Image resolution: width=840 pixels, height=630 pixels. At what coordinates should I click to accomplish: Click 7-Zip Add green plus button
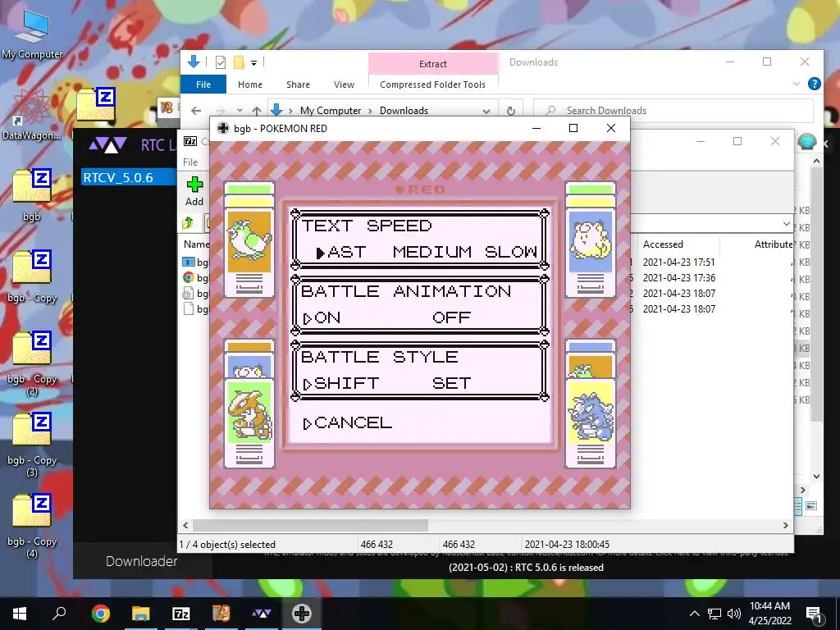(x=194, y=191)
